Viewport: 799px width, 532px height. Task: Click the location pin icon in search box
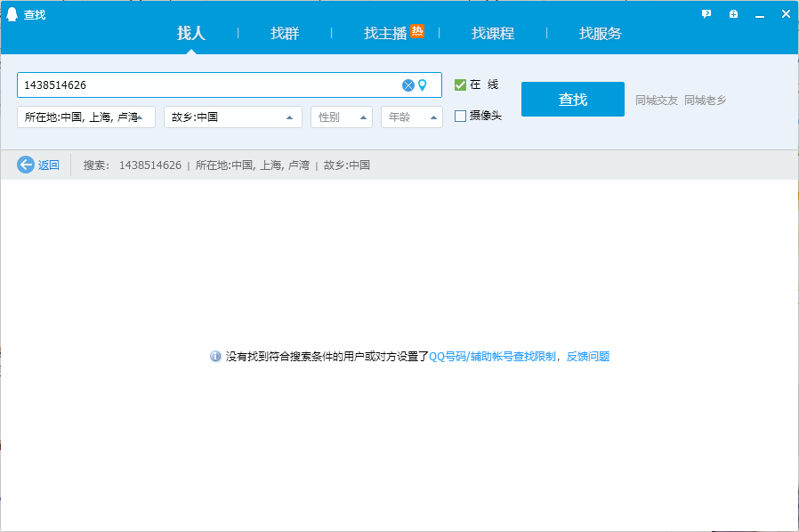424,85
